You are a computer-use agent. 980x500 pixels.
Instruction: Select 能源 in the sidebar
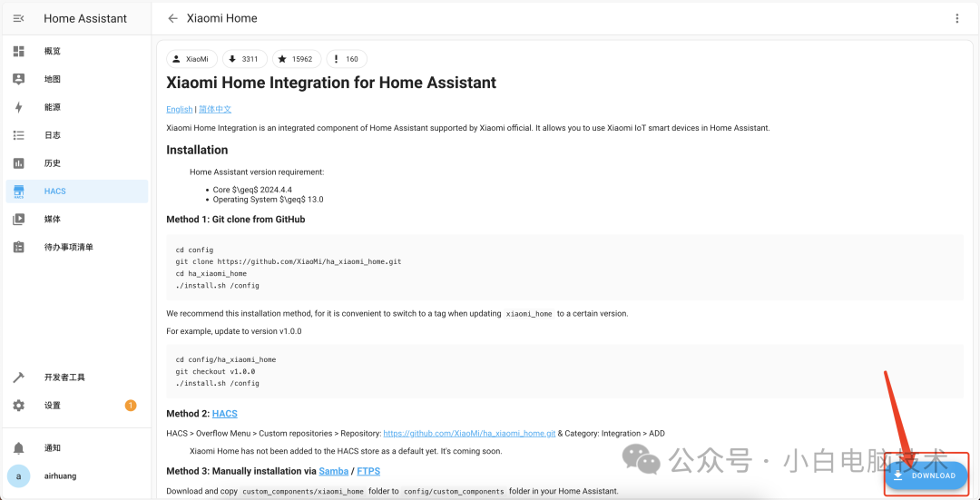click(77, 107)
